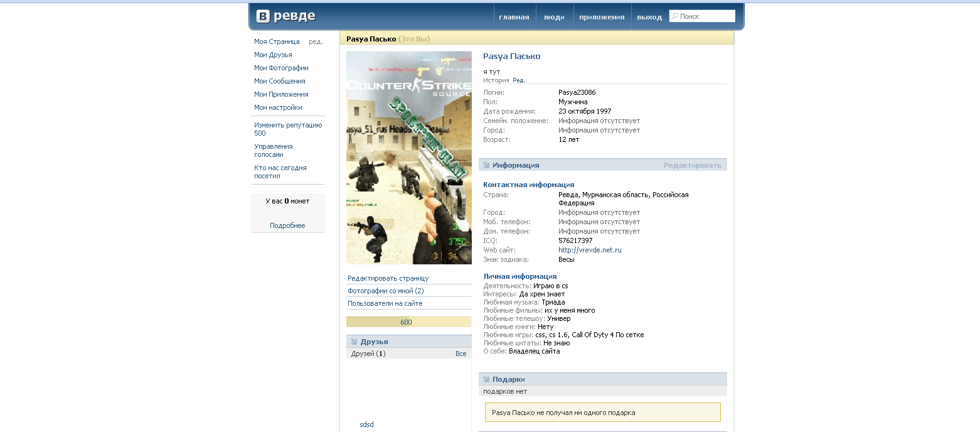Click Ред. next to История

[x=519, y=80]
